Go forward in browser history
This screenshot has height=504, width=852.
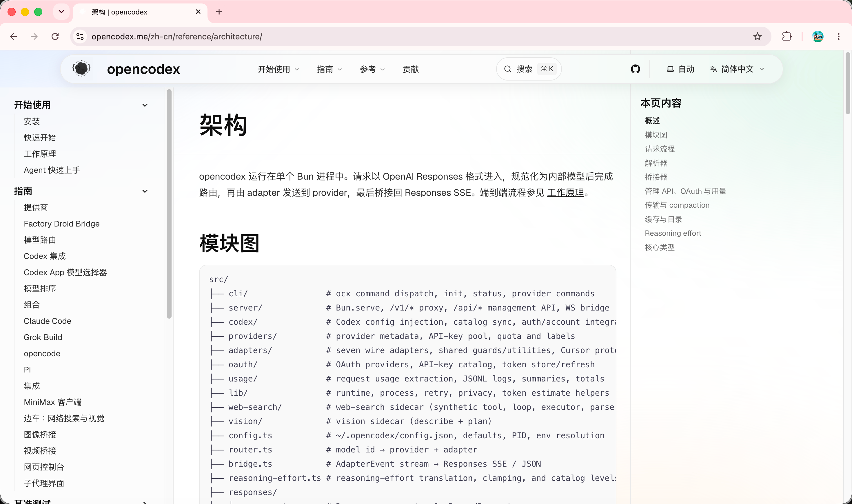coord(34,36)
